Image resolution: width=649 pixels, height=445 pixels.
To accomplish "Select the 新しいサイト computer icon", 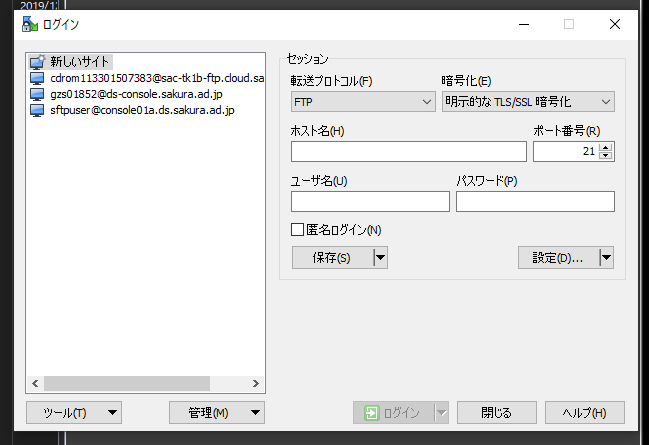I will (37, 62).
